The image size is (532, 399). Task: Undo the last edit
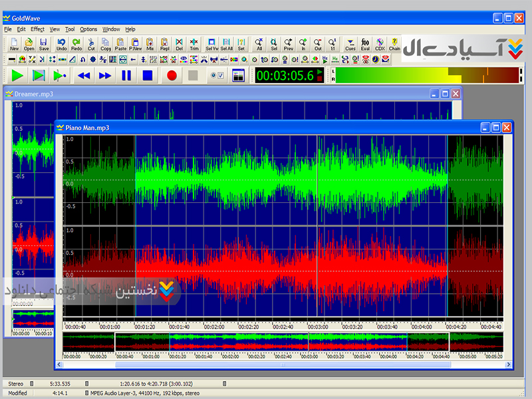tap(61, 44)
